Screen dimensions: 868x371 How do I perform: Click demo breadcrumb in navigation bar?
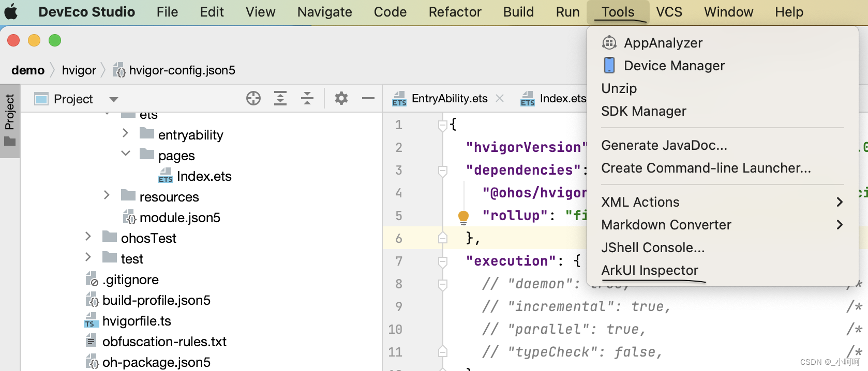28,70
